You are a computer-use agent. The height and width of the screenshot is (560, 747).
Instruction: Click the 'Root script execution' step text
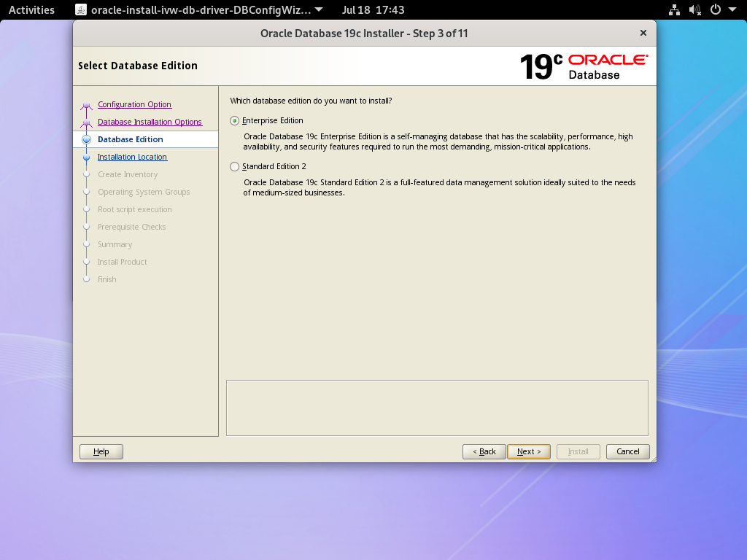(135, 209)
